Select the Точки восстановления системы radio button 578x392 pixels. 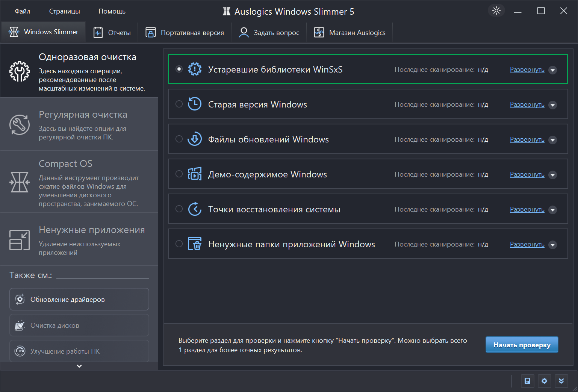coord(179,209)
